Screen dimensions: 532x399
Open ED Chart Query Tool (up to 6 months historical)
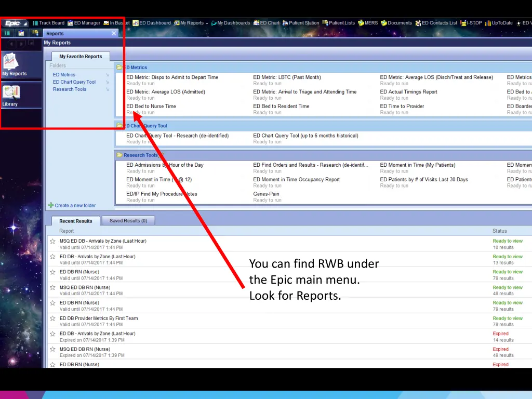(x=305, y=136)
